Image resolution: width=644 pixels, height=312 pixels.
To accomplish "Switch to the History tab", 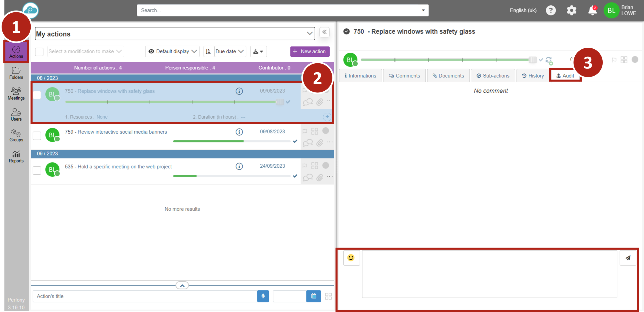I will tap(533, 76).
